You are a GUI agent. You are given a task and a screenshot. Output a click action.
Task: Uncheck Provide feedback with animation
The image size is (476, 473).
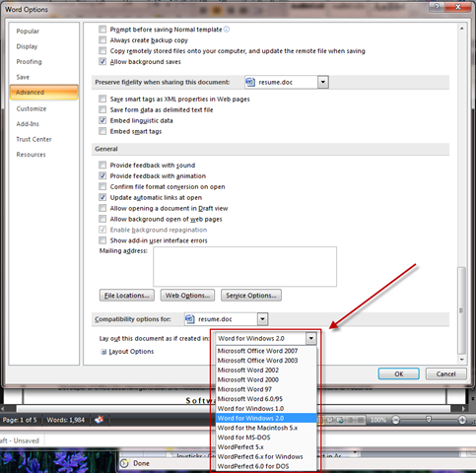coord(102,175)
